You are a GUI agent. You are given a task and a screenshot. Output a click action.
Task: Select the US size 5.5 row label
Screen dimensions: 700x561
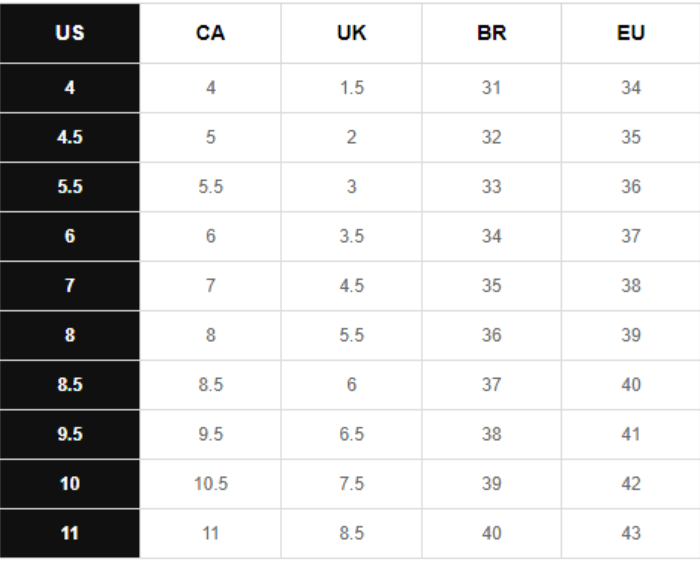pyautogui.click(x=70, y=187)
